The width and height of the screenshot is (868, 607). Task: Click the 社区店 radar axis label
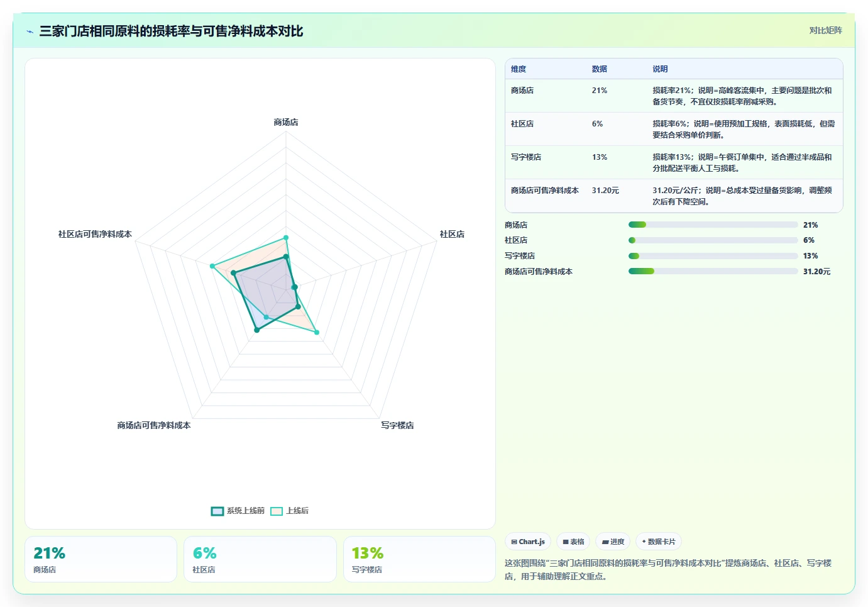[x=452, y=234]
